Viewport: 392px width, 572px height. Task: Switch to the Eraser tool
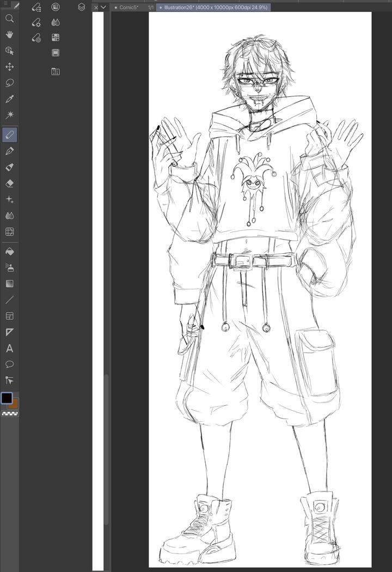pos(9,184)
